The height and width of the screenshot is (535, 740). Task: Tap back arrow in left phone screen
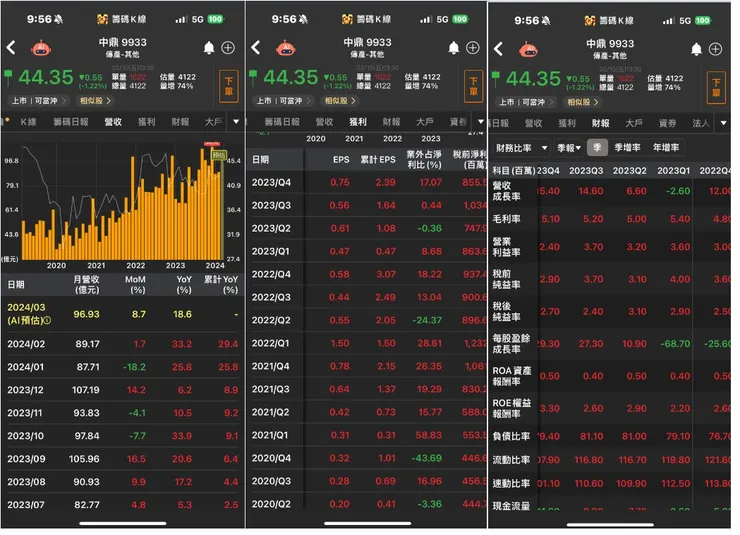[11, 48]
